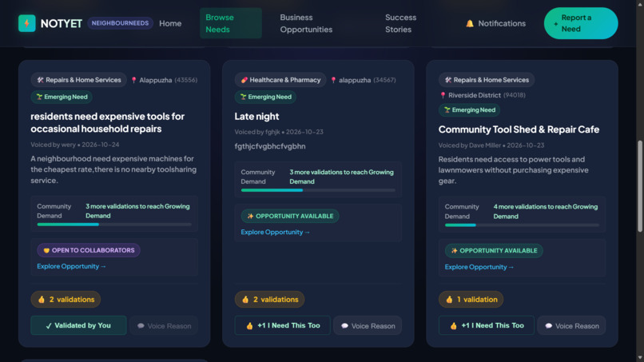Screen dimensions: 644x362
Task: Click 'fgthjcfvgbhcfvgbhn' description text
Action: (x=270, y=146)
